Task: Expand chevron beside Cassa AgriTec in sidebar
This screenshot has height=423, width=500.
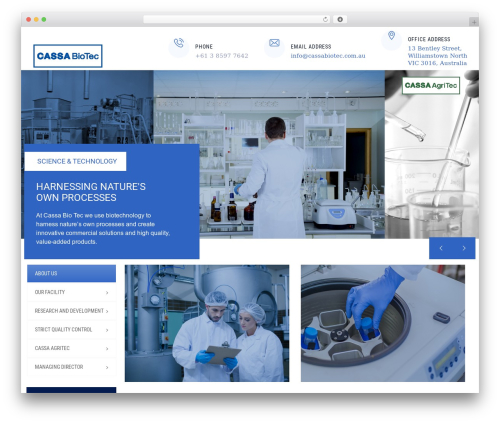Action: [107, 349]
